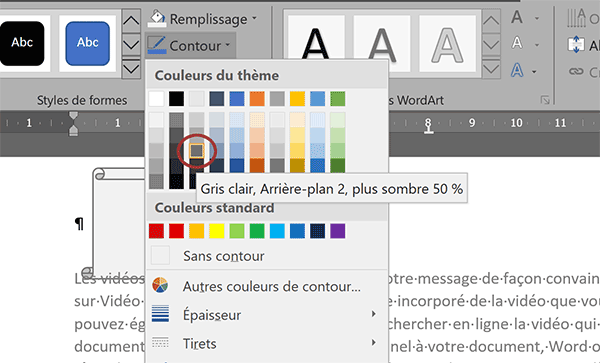Select highlighted Gris clair plus sombre 50% swatch

tap(197, 151)
